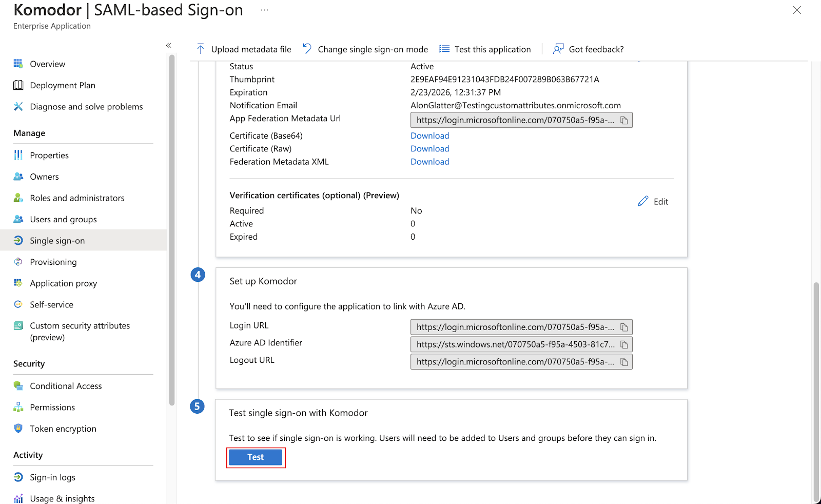This screenshot has width=821, height=504.
Task: Click the blue Test button
Action: [256, 457]
